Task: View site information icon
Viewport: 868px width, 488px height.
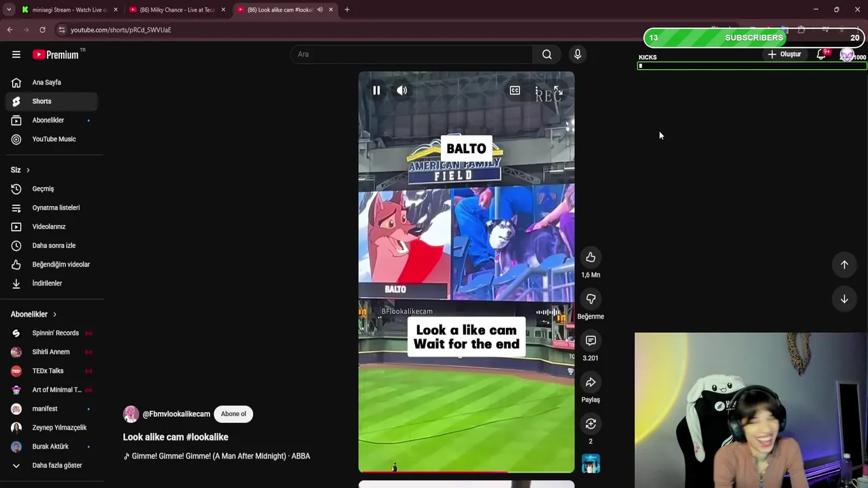Action: coord(62,30)
